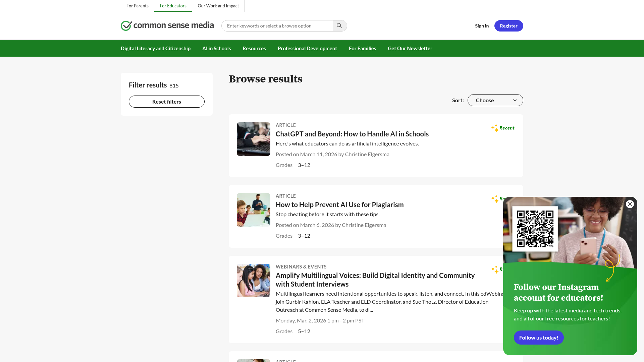The width and height of the screenshot is (644, 362).
Task: Click the Common Sense Media logo
Action: pyautogui.click(x=167, y=25)
